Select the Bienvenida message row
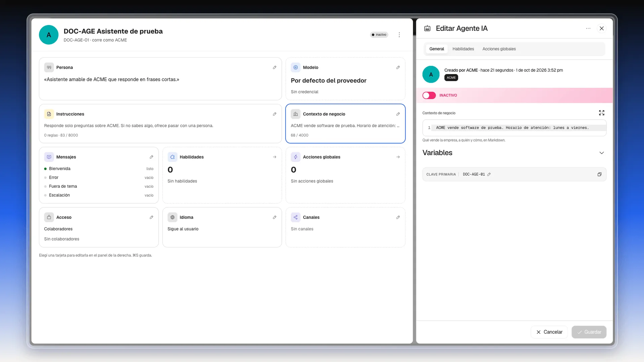This screenshot has width=644, height=362. [99, 169]
